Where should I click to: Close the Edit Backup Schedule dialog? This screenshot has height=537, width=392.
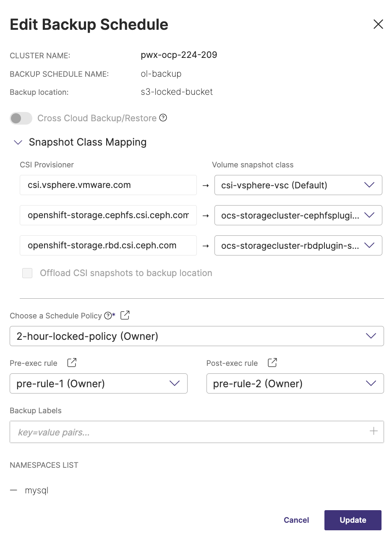(378, 24)
